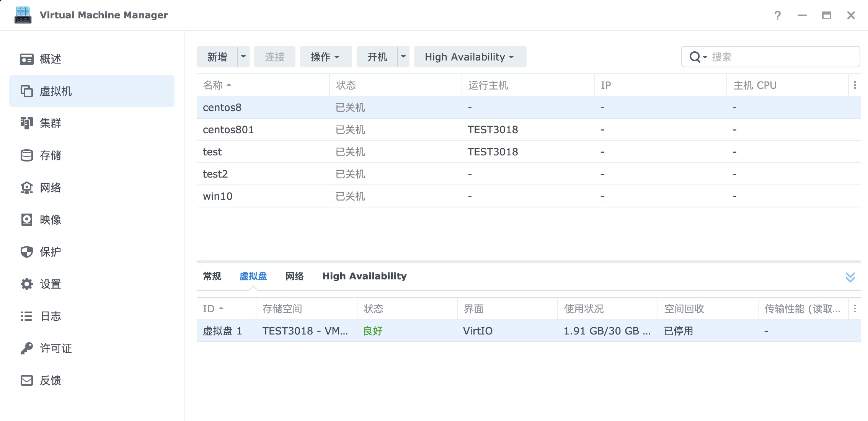Go to 集群 in the sidebar
The width and height of the screenshot is (868, 421).
[92, 123]
